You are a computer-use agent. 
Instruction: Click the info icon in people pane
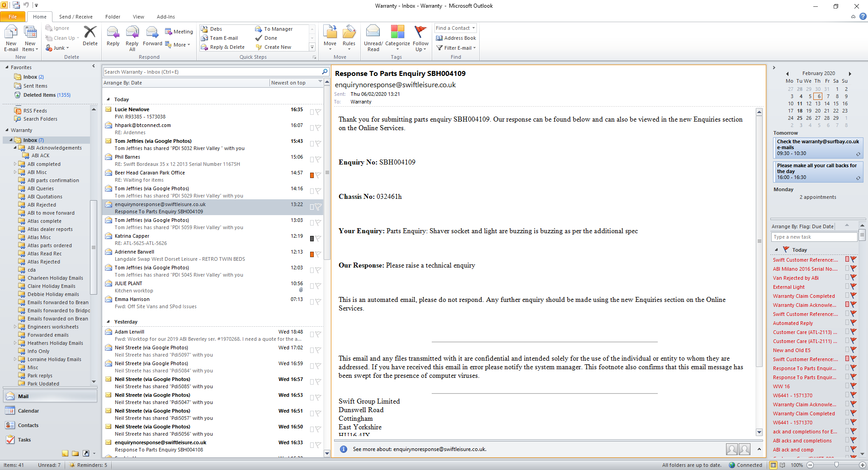click(x=344, y=449)
